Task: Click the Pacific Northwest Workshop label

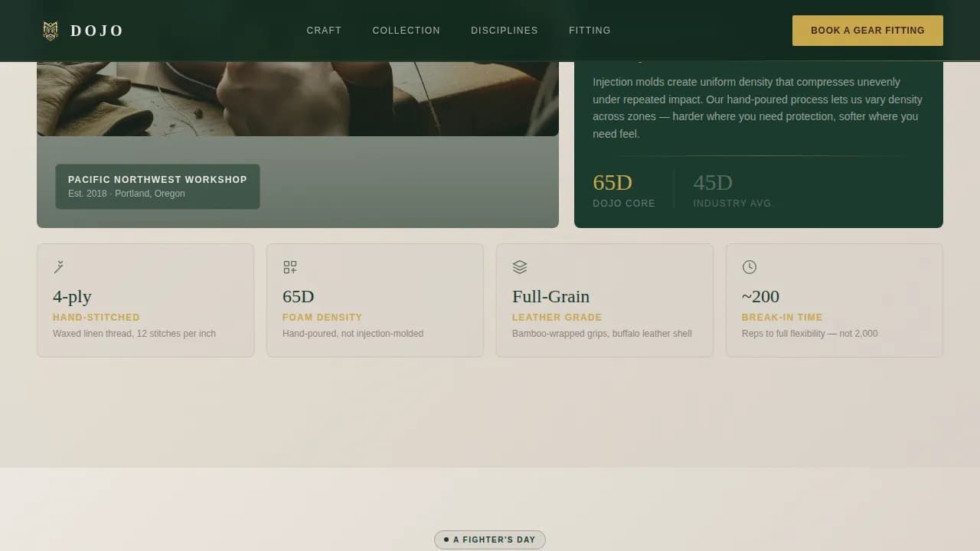Action: 157,186
